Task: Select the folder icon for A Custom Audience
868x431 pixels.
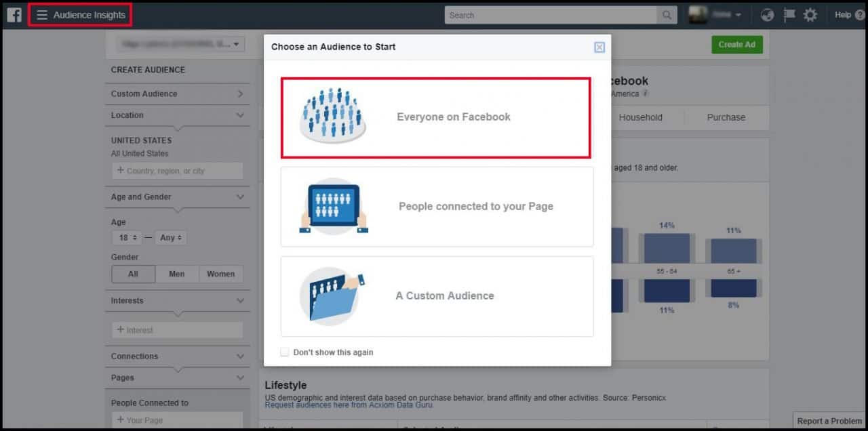Action: coord(332,296)
